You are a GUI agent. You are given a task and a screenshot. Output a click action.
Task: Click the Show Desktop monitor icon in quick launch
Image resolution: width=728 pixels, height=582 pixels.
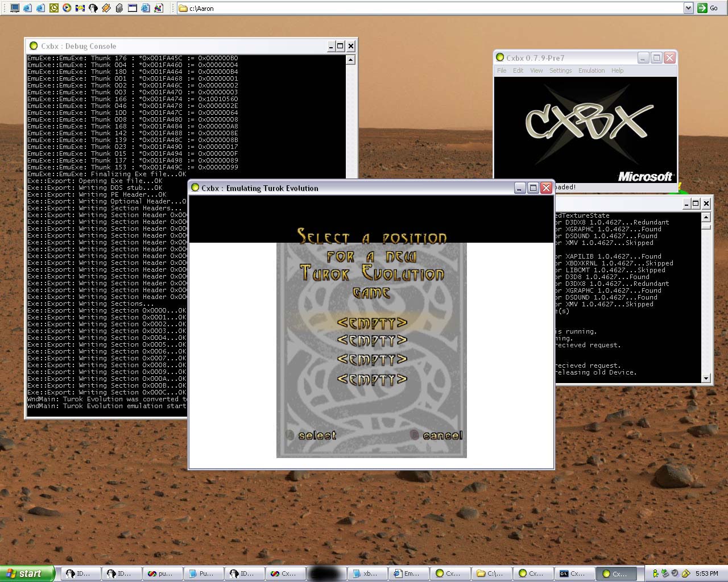[x=15, y=8]
